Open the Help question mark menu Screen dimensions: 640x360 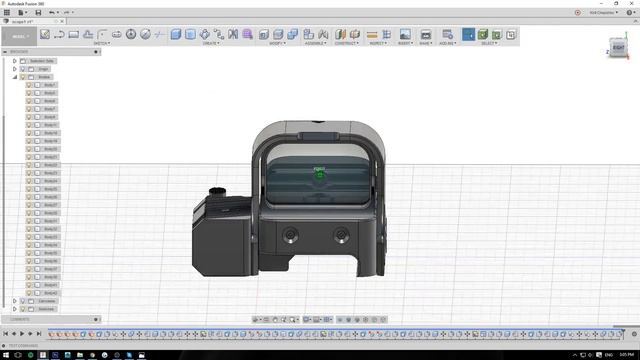[630, 13]
